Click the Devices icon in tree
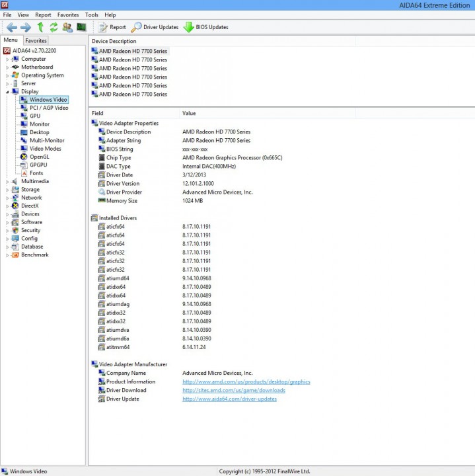 [15, 214]
